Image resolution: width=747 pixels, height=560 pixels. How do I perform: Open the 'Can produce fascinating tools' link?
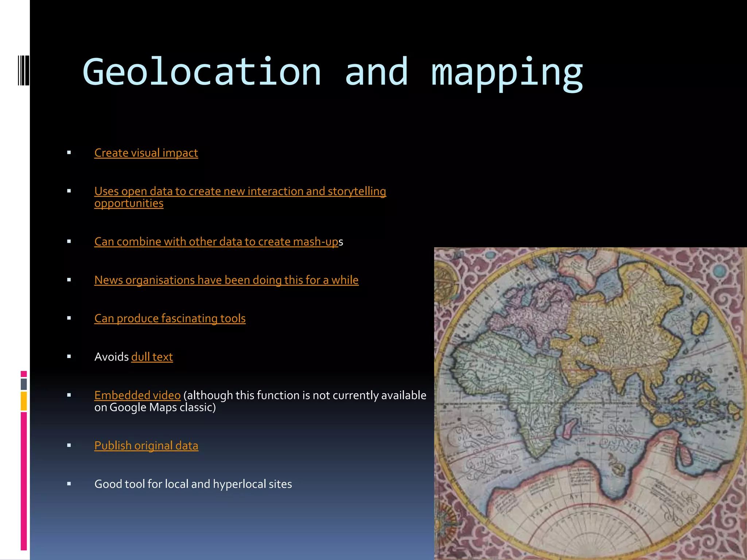170,318
